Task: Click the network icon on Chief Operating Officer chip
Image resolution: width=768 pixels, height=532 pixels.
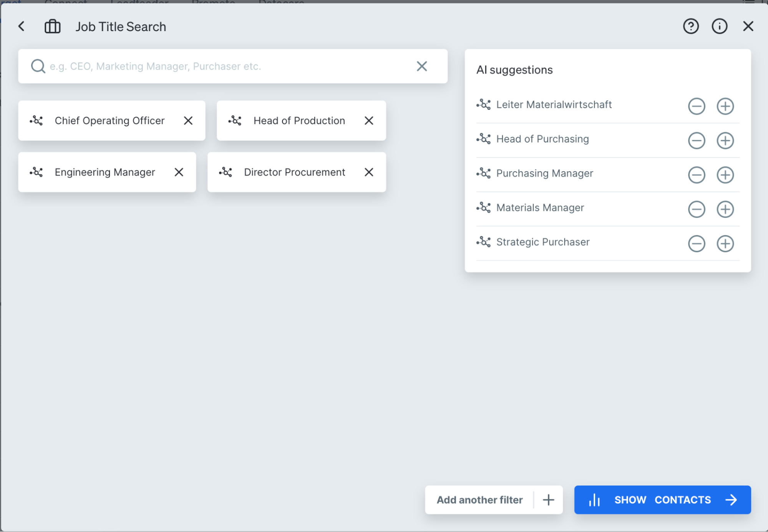Action: (x=36, y=121)
